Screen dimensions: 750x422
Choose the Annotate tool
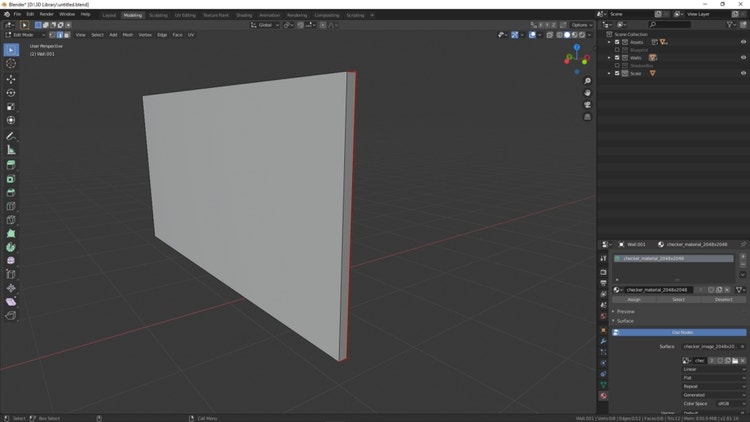tap(11, 136)
